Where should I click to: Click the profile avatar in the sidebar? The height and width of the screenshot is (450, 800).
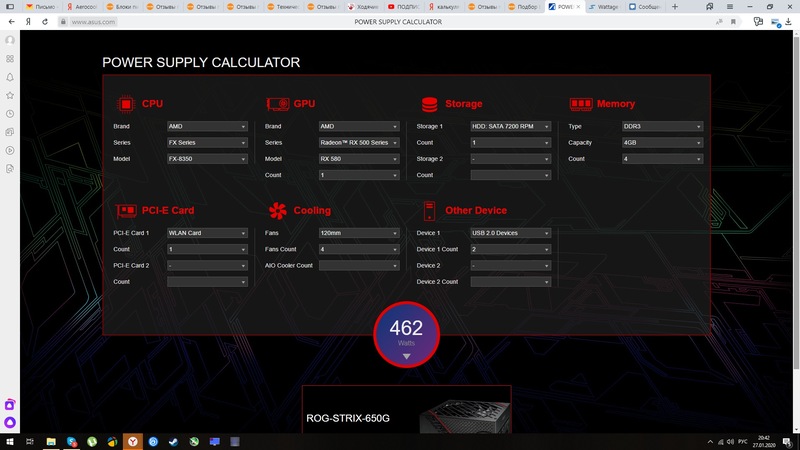tap(10, 40)
